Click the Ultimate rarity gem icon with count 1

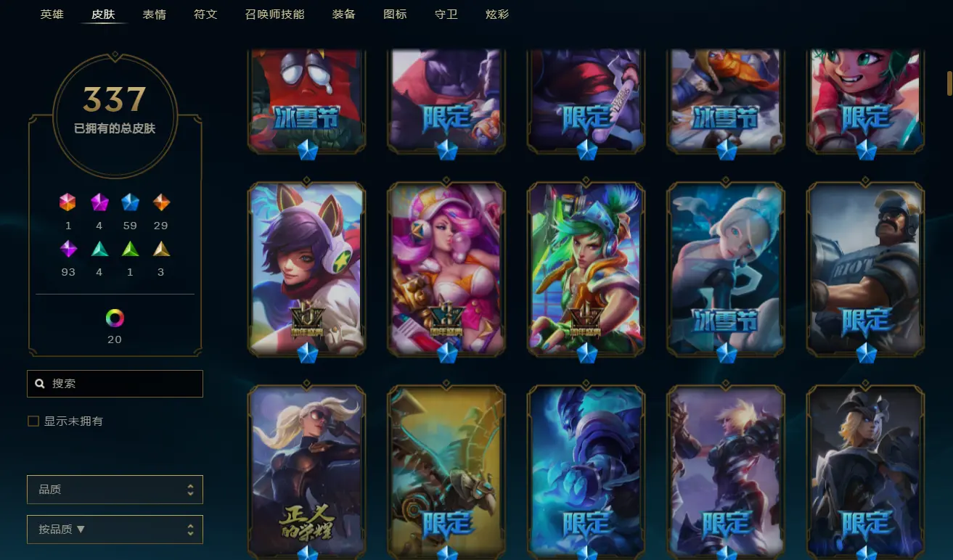pyautogui.click(x=68, y=202)
